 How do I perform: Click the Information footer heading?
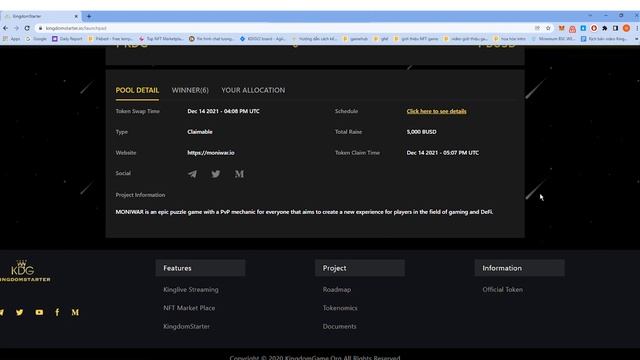point(519,268)
